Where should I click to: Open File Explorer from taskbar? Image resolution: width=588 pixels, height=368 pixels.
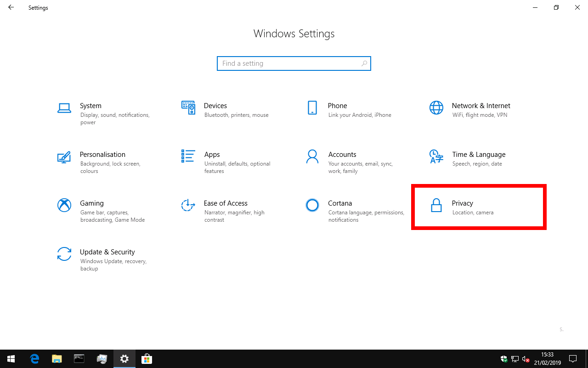(x=57, y=359)
